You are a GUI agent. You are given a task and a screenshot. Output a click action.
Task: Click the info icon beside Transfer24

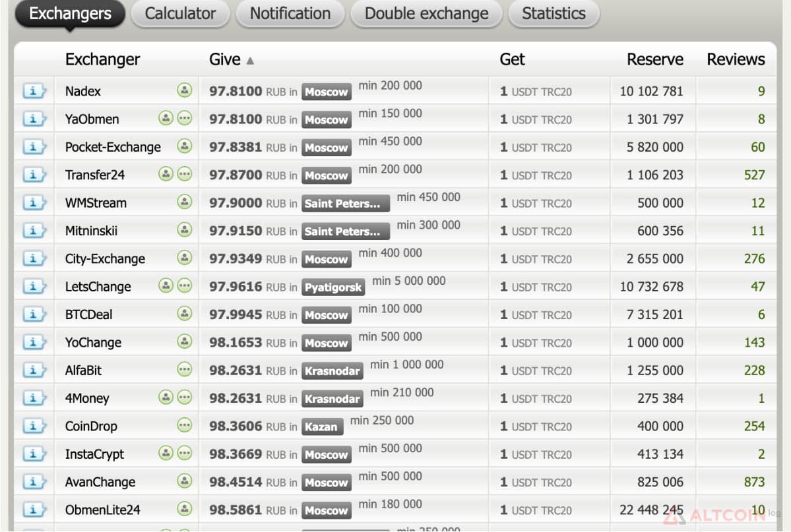34,175
